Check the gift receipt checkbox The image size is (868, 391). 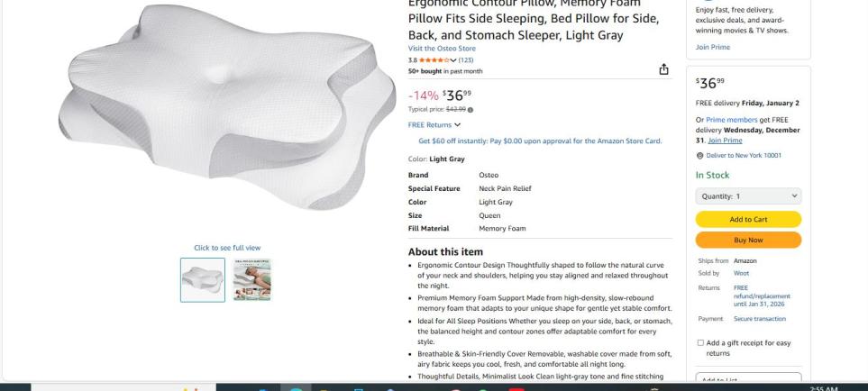[x=700, y=342]
